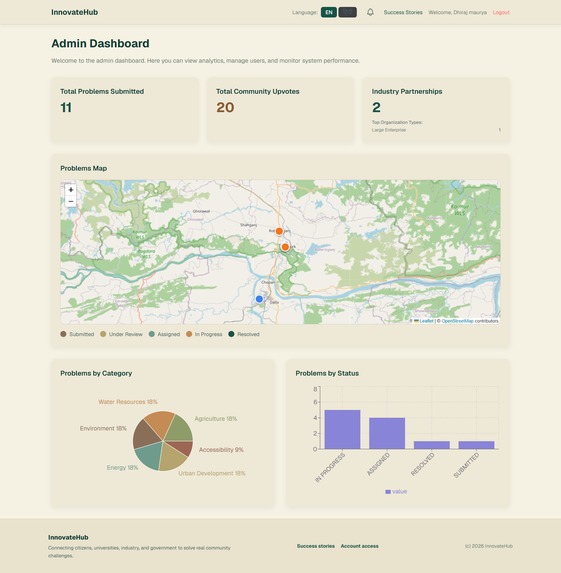Select the ASSIGNED bar in the status chart
The height and width of the screenshot is (573, 561).
click(387, 433)
